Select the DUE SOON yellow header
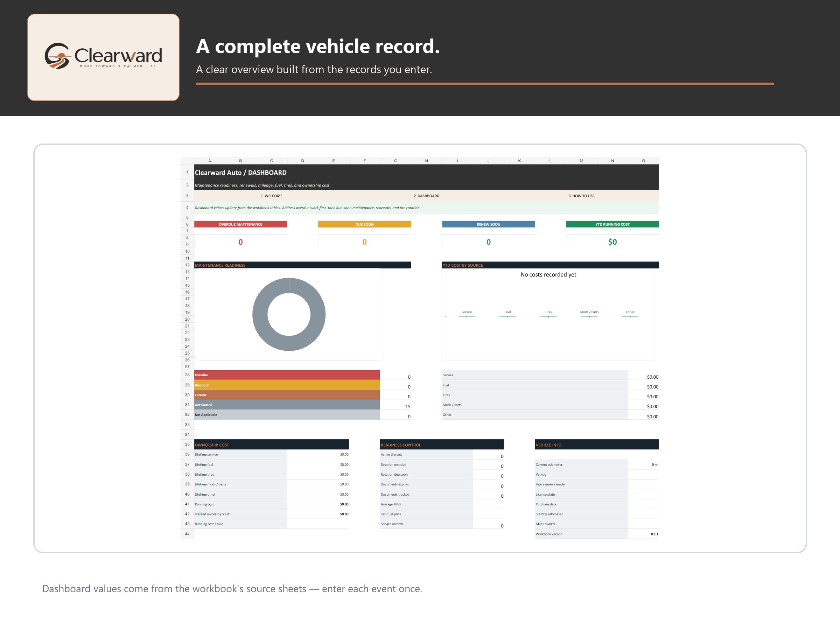 click(365, 224)
